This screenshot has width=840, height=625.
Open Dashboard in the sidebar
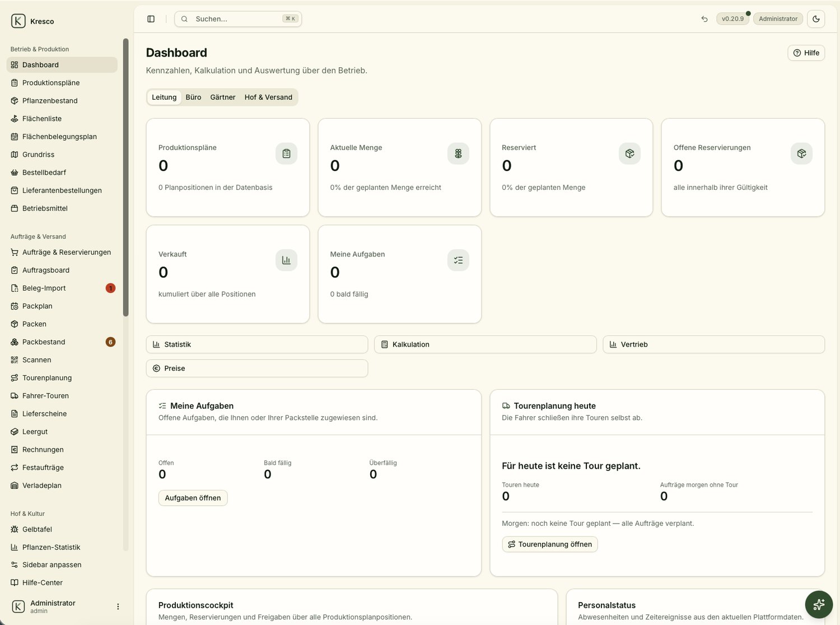(x=62, y=65)
